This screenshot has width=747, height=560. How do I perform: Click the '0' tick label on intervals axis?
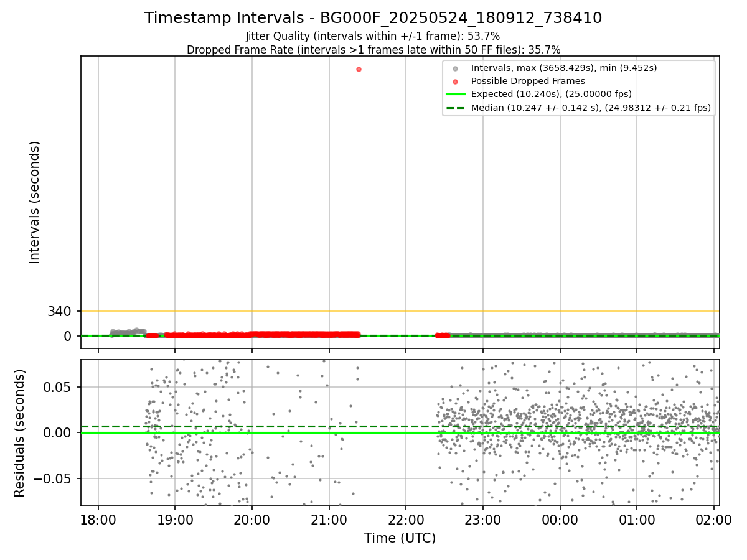[68, 336]
